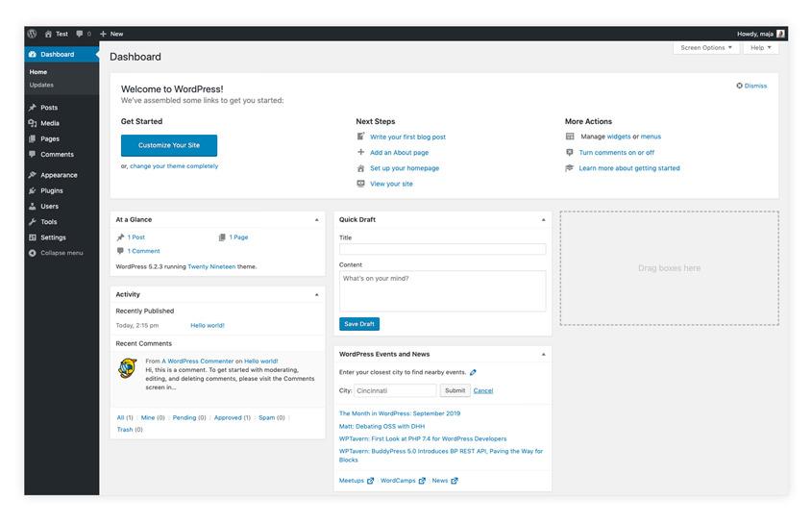Click the Settings icon in sidebar
This screenshot has height=524, width=812.
(x=32, y=237)
